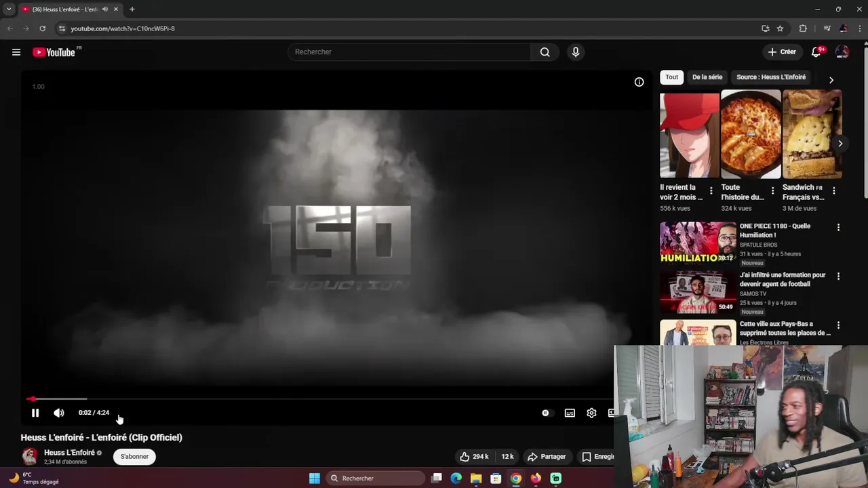Click the taskbar Rechercher search box
The width and height of the screenshot is (868, 488).
[375, 479]
